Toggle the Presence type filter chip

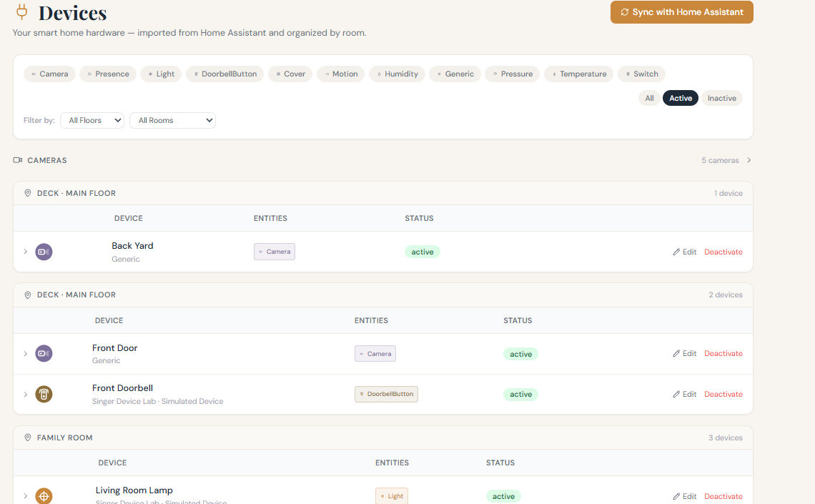pos(108,74)
